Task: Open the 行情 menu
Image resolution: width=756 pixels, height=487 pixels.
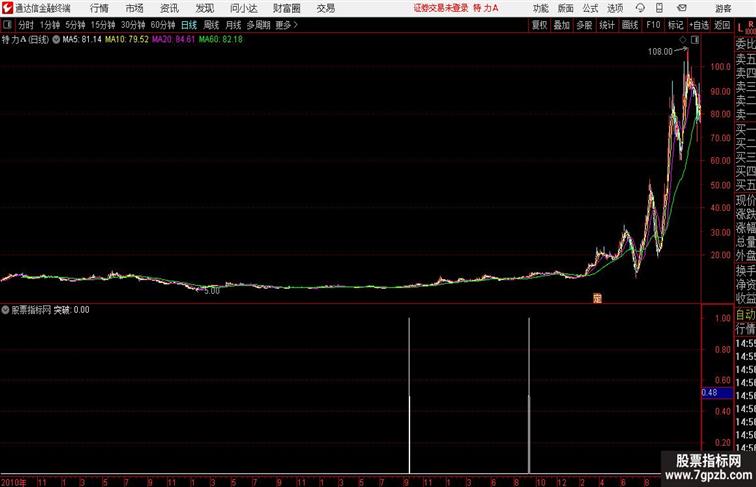Action: tap(99, 8)
